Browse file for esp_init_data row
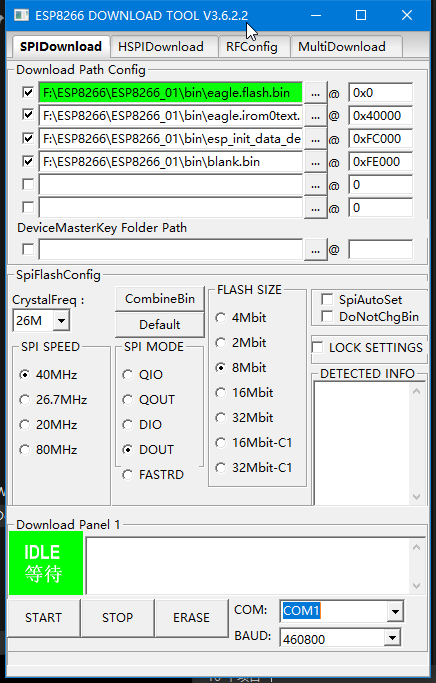 tap(316, 139)
